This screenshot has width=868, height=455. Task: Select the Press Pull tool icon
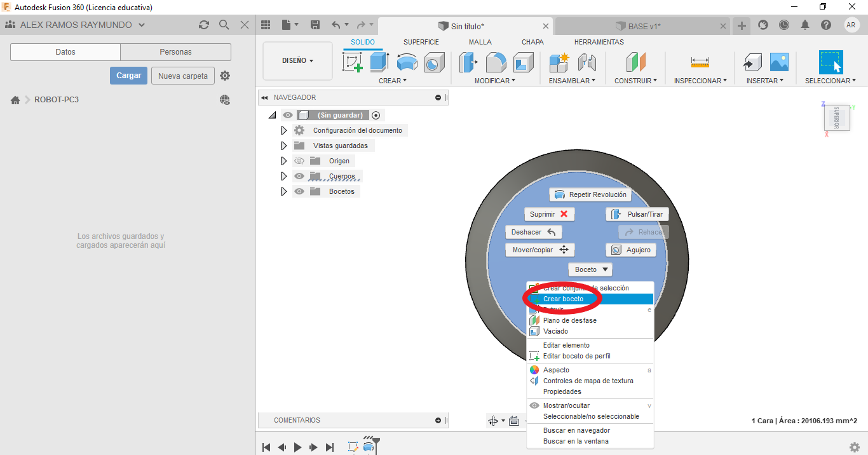coord(469,62)
